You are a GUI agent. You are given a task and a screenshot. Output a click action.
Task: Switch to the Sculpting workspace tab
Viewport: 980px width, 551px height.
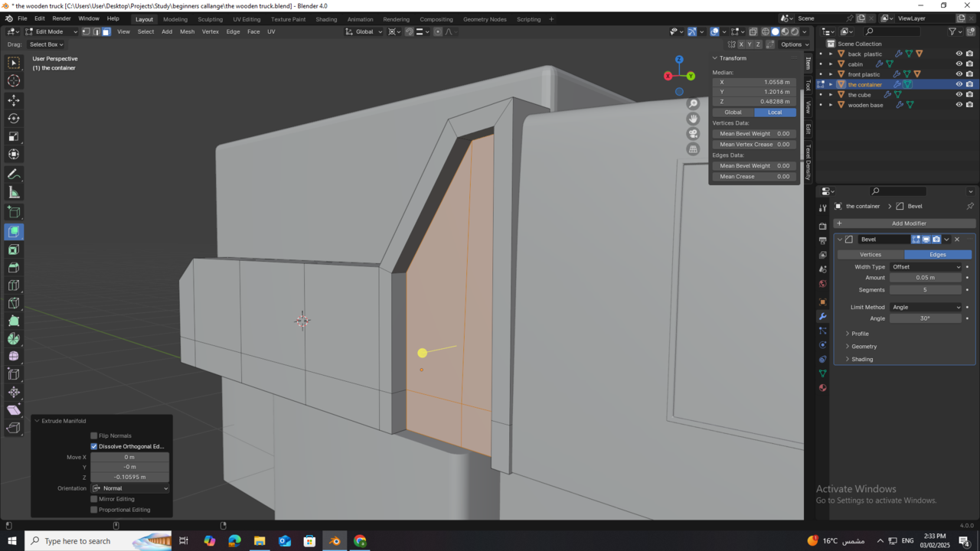click(x=211, y=19)
